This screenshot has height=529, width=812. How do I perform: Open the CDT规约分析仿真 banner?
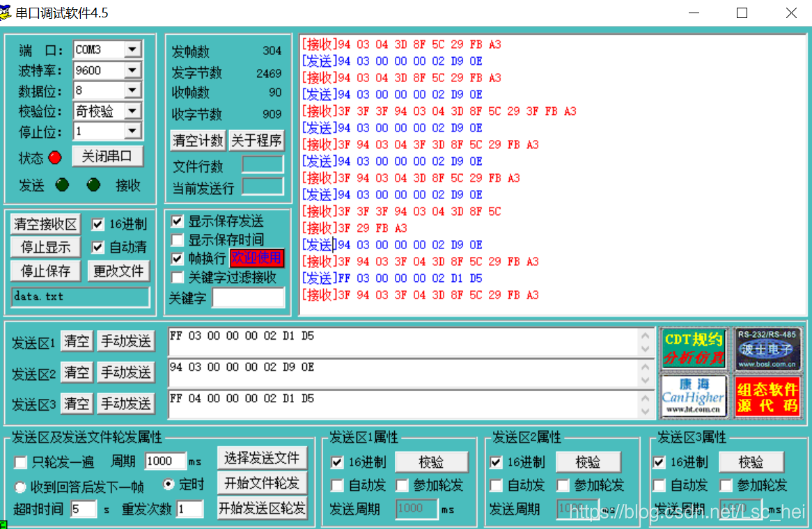coord(694,349)
